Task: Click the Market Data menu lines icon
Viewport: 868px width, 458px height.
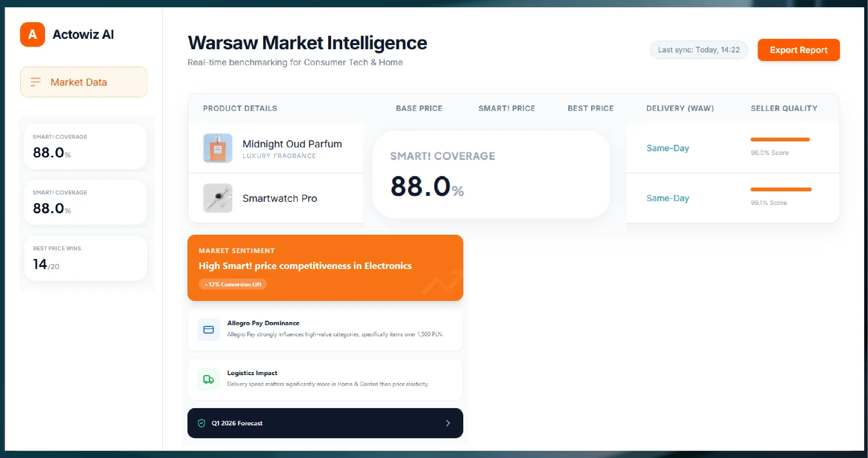Action: 36,82
